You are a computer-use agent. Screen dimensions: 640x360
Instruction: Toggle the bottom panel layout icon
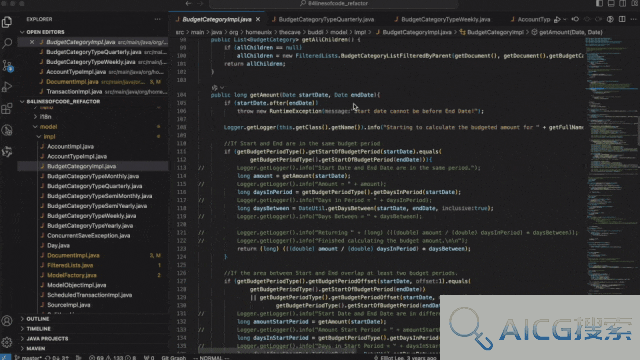pyautogui.click(x=611, y=3)
